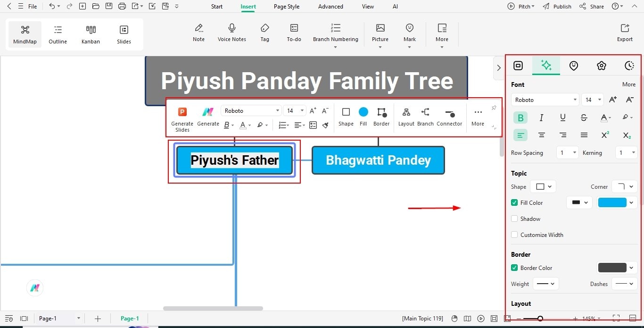Open border Dashes dropdown
644x328 pixels.
[x=625, y=284]
